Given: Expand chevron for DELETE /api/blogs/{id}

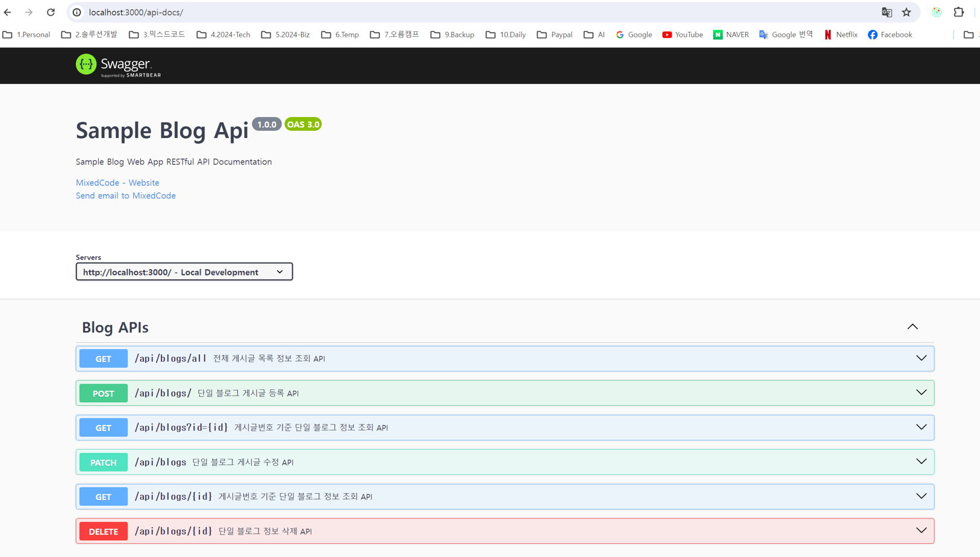Looking at the screenshot, I should pyautogui.click(x=921, y=531).
